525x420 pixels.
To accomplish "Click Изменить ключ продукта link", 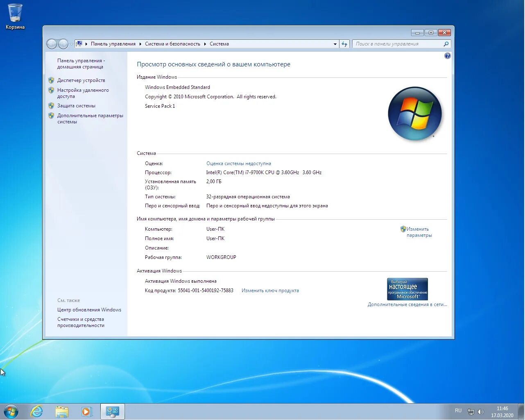I will click(x=270, y=291).
